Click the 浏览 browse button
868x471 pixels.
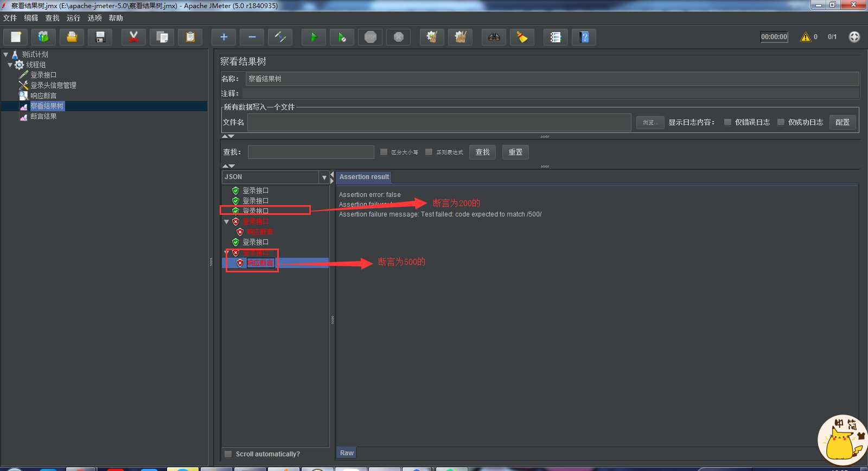point(650,123)
